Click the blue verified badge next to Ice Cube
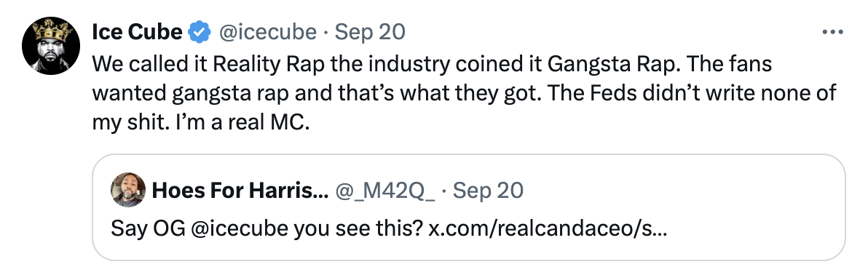 (200, 32)
